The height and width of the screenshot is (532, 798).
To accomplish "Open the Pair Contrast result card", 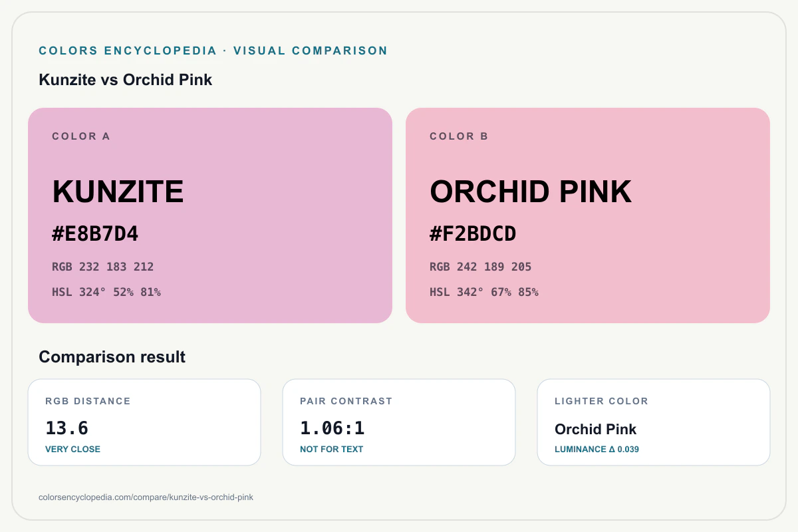I will coord(399,422).
